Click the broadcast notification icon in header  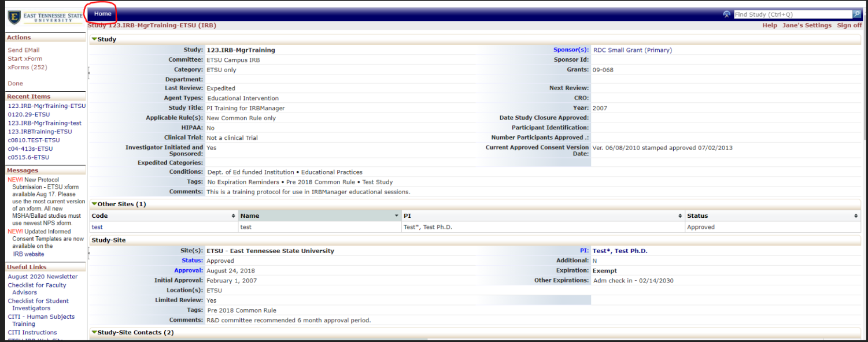click(726, 14)
